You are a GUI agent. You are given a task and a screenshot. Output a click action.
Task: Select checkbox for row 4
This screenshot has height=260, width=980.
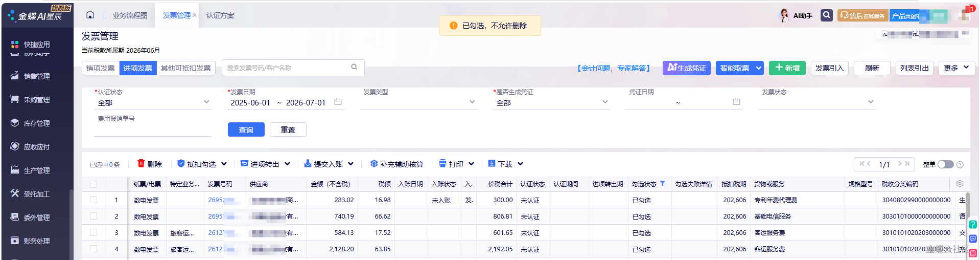click(x=94, y=249)
